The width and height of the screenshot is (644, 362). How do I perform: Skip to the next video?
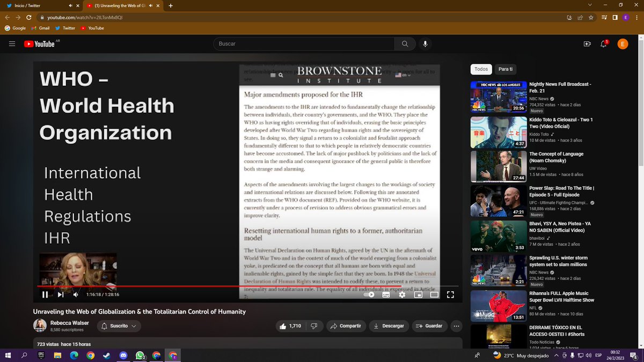click(x=61, y=294)
